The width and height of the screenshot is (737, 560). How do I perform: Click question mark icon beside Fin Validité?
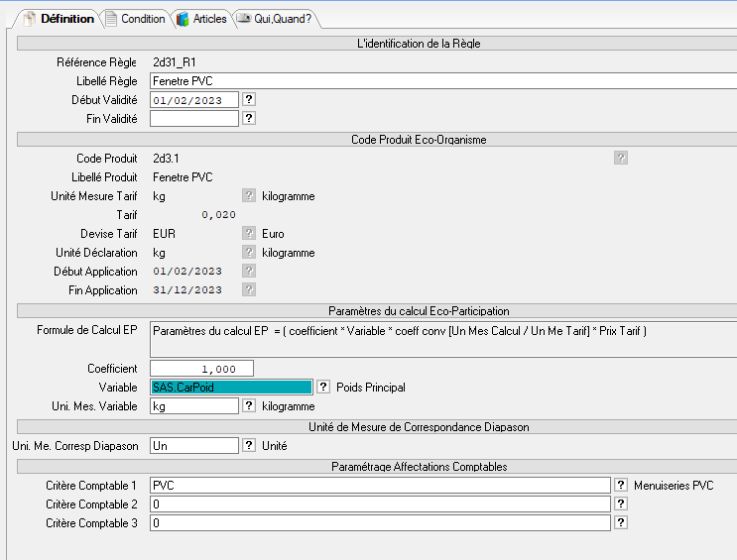pos(250,119)
